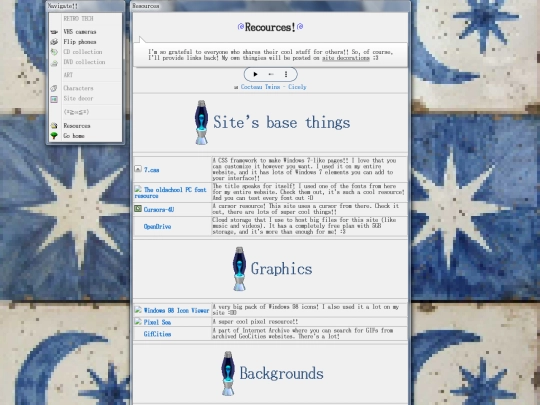Screen dimensions: 540x405
Task: Click the Cursors-4U green icon
Action: pyautogui.click(x=138, y=208)
